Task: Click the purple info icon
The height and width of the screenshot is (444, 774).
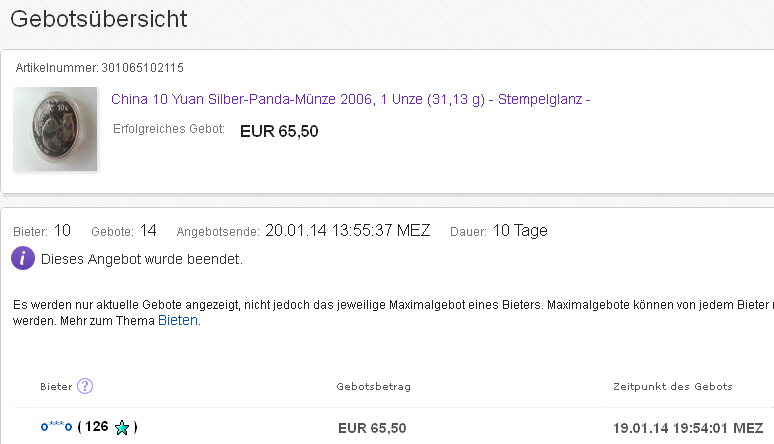Action: tap(23, 259)
